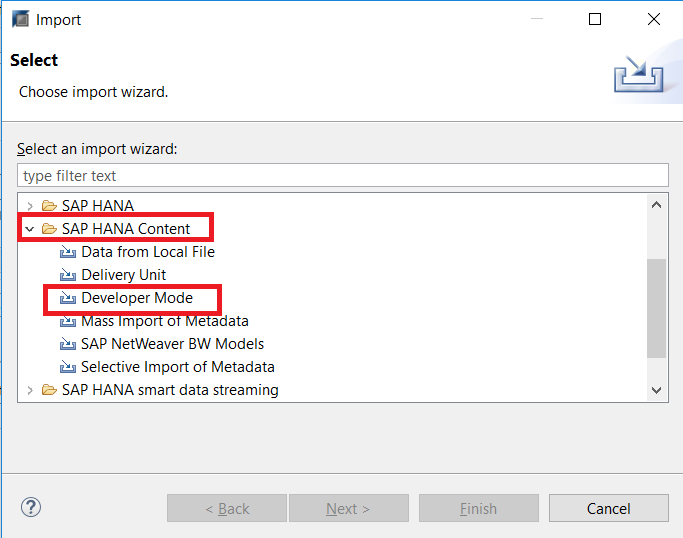This screenshot has height=538, width=683.
Task: Select Mass Import of Metadata
Action: [165, 321]
